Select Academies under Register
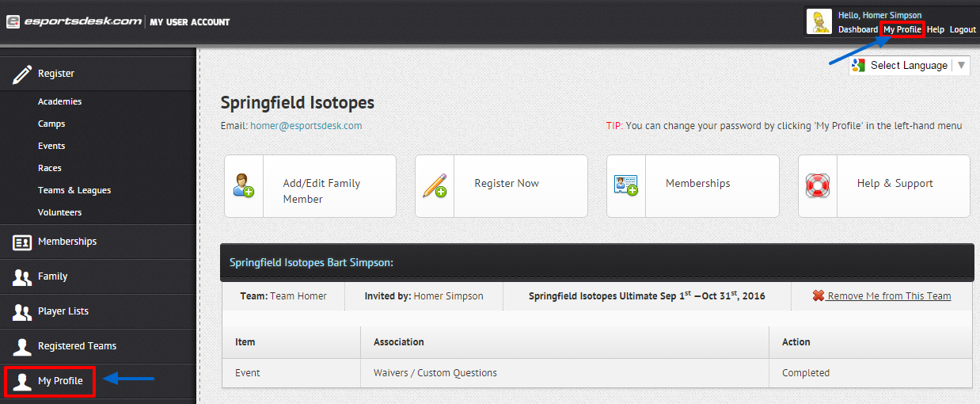The width and height of the screenshot is (980, 404). tap(59, 101)
